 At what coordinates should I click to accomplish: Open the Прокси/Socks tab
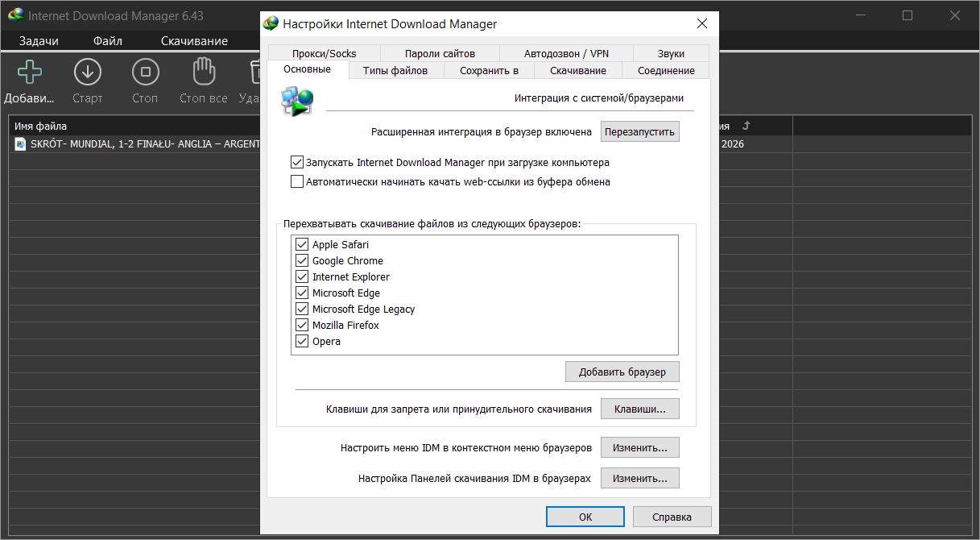click(x=325, y=53)
